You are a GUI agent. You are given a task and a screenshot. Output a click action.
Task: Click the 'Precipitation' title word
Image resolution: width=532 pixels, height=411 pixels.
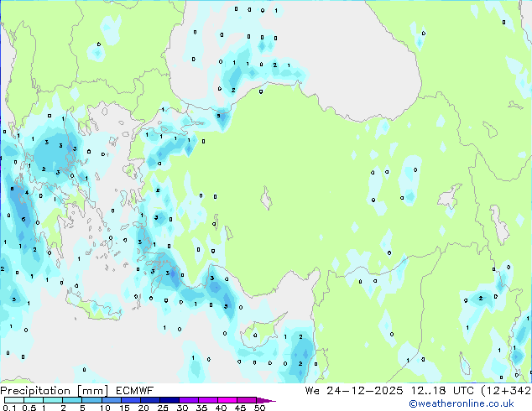click(35, 391)
